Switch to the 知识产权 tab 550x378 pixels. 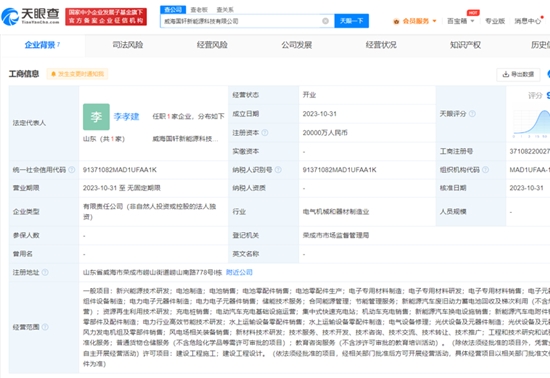(x=465, y=45)
